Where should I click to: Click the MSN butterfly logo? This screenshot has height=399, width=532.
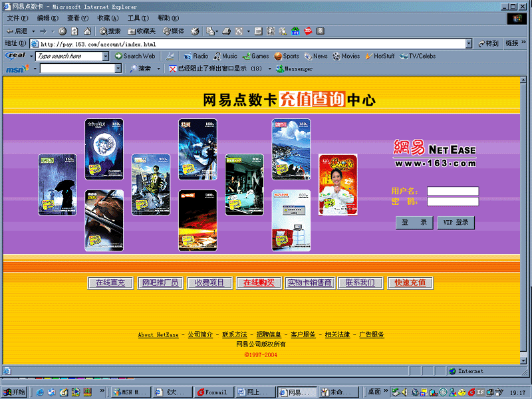click(x=17, y=69)
